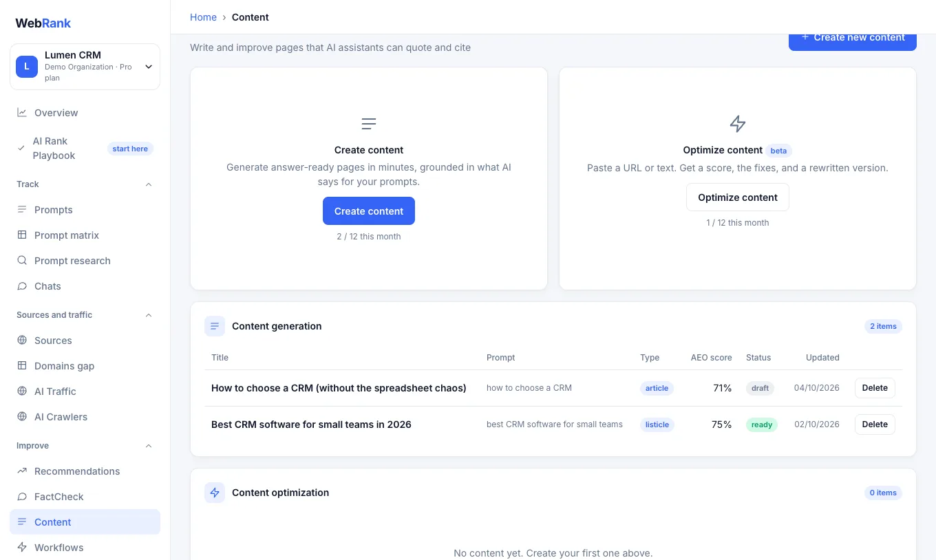The image size is (936, 560).
Task: Click the Overview chart icon
Action: pos(22,113)
